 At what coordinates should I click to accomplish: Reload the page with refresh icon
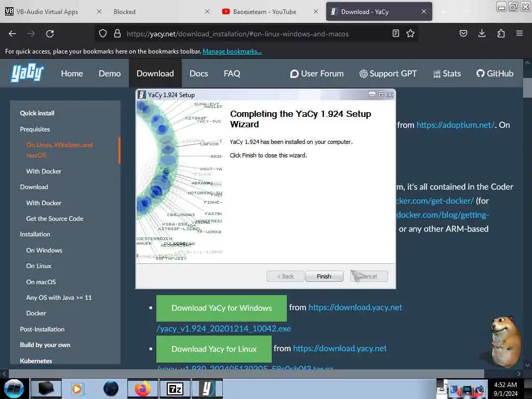pos(50,34)
